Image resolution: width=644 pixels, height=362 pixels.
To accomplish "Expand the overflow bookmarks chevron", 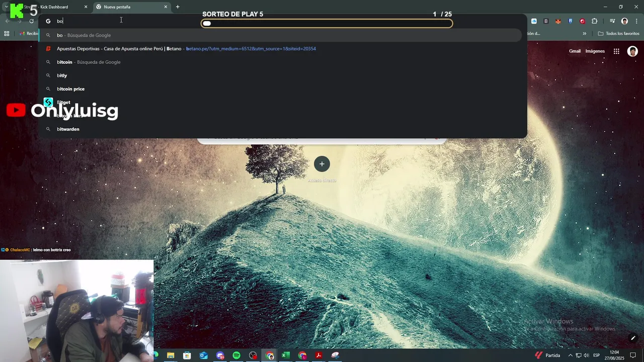I will 584,34.
